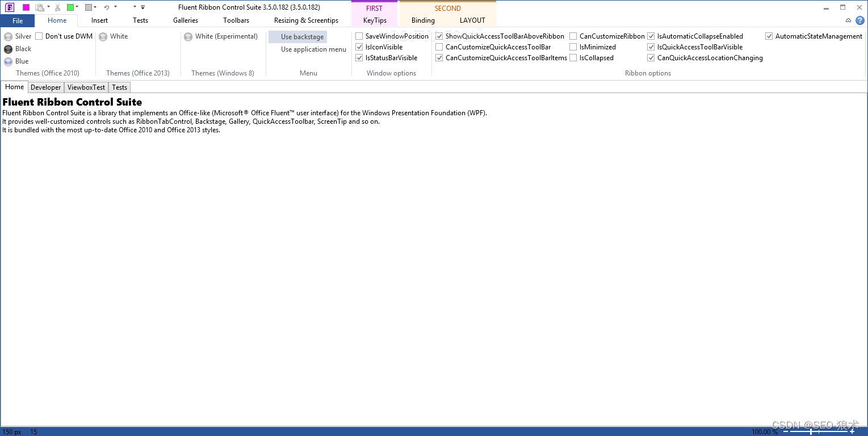Toggle the IsMinimized checkbox
Screen dimensions: 868x436
coord(573,47)
